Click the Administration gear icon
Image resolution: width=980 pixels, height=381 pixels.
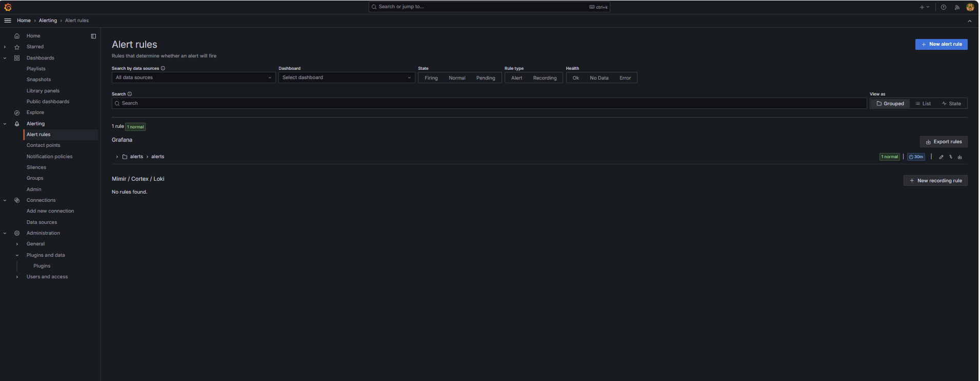point(17,233)
